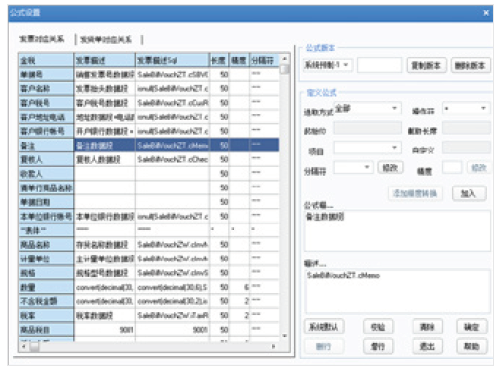Click the 增行 button
The image size is (501, 379).
click(x=378, y=347)
